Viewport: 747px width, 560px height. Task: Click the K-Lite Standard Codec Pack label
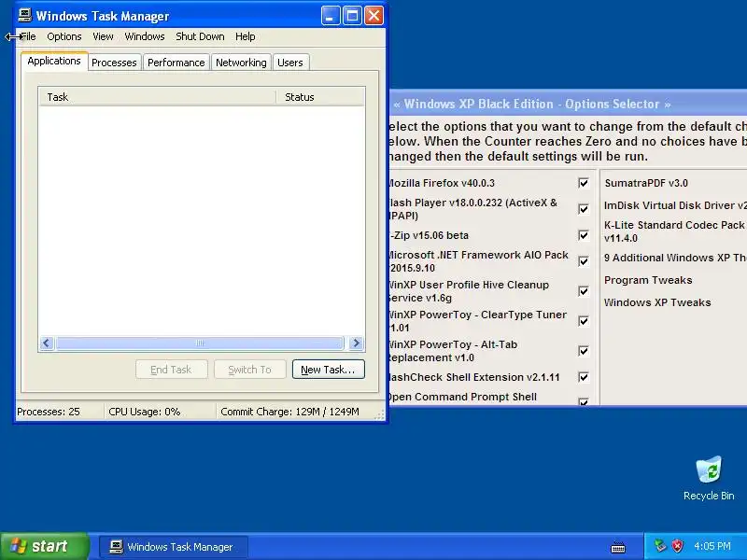pos(674,231)
